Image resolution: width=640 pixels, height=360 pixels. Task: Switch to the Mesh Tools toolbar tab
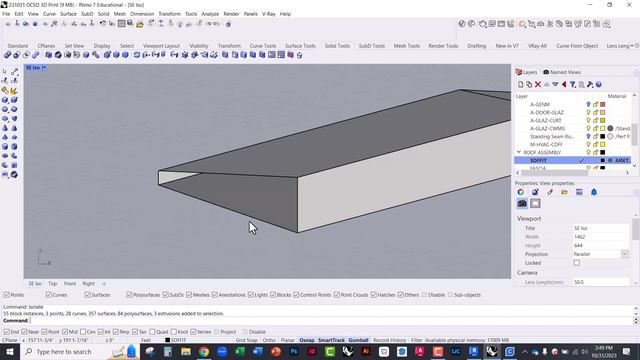(407, 46)
